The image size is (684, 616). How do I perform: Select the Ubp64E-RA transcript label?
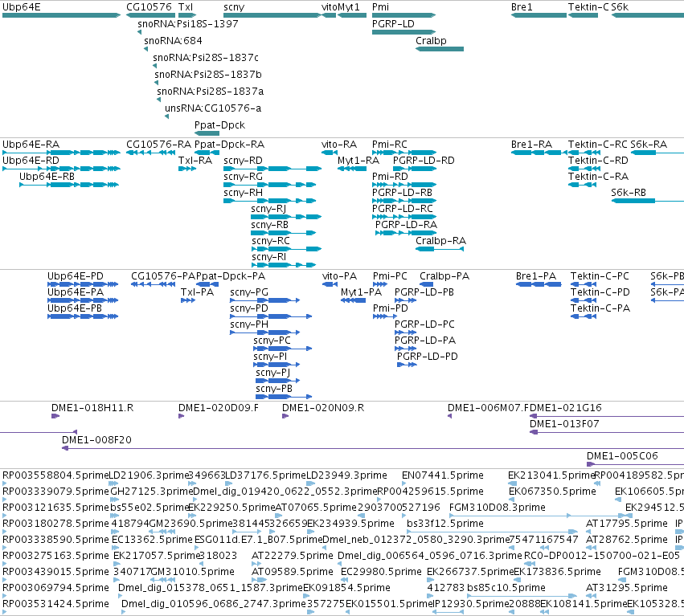(x=31, y=145)
